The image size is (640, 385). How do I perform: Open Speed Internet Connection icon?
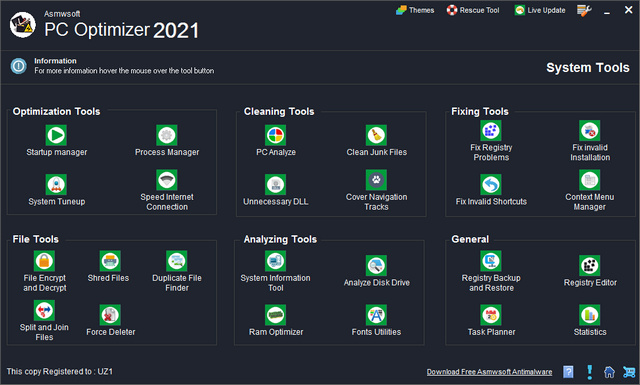(167, 180)
